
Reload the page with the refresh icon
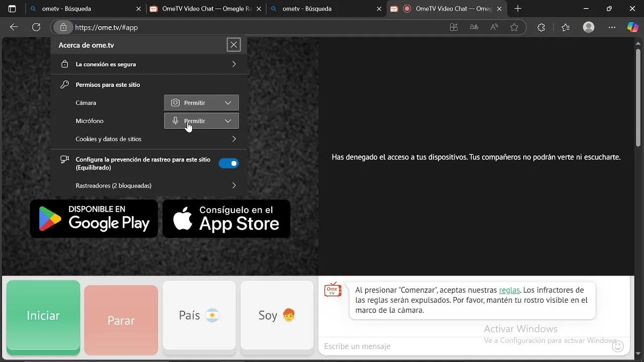[x=36, y=28]
